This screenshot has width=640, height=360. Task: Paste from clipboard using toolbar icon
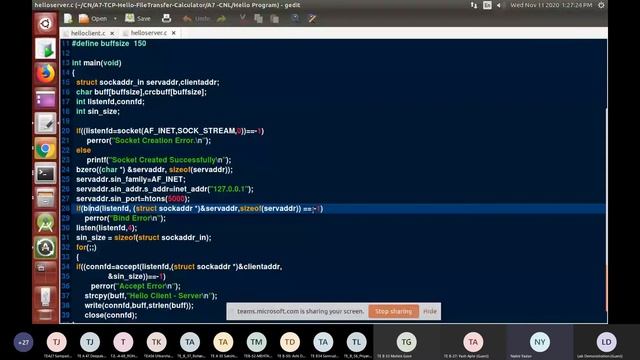pyautogui.click(x=275, y=19)
